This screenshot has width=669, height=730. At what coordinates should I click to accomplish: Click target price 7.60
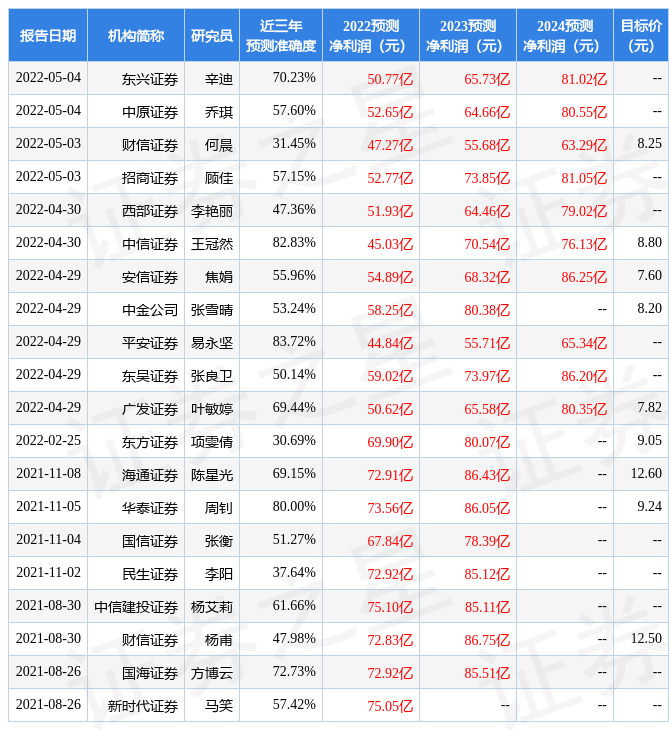(x=649, y=276)
